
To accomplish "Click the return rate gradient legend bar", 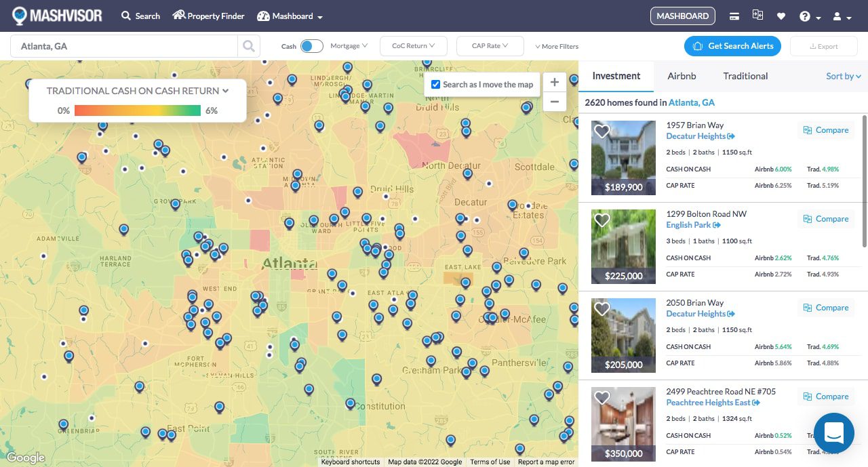I will tap(138, 109).
